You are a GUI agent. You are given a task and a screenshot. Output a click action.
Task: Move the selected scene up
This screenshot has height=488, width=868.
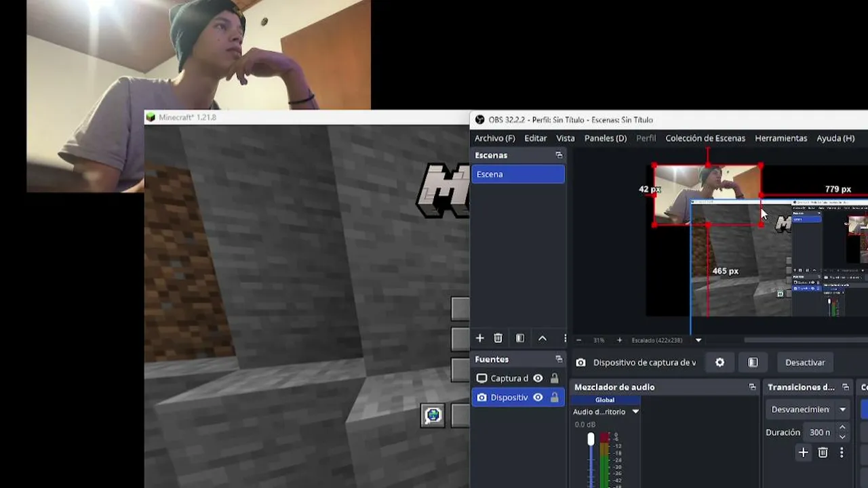(x=542, y=338)
